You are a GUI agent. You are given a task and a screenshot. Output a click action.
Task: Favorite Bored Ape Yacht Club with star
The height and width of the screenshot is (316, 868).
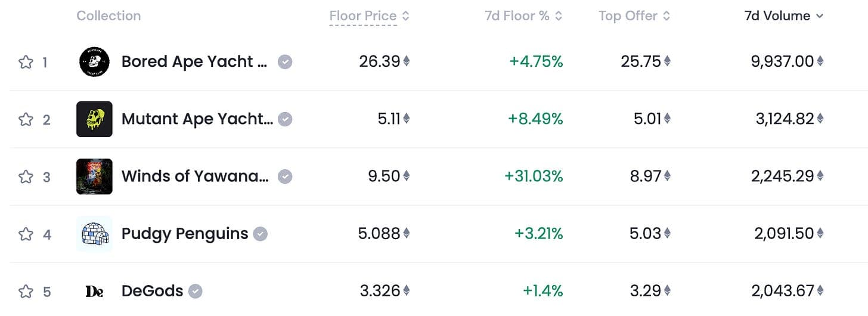pyautogui.click(x=26, y=62)
